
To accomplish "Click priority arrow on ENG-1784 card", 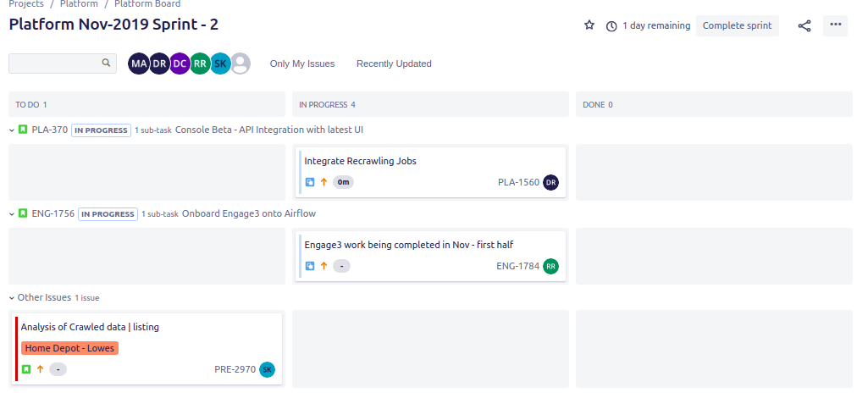I will (x=323, y=266).
